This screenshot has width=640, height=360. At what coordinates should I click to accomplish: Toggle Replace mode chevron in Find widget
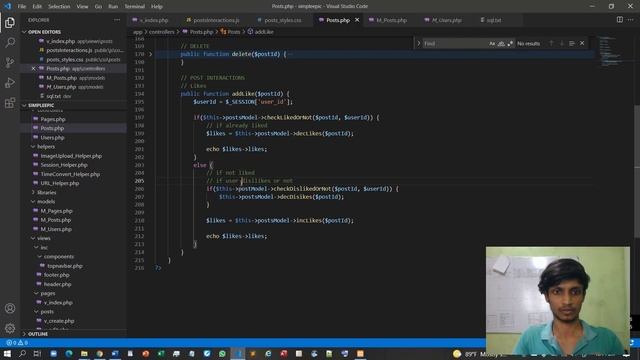418,43
